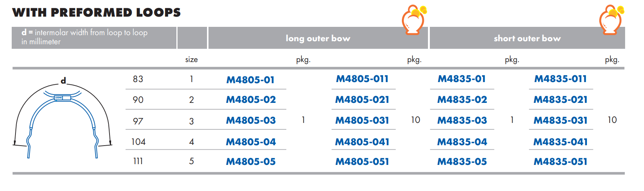
Task: Click the amphora icon beside long outer bow
Action: point(414,20)
